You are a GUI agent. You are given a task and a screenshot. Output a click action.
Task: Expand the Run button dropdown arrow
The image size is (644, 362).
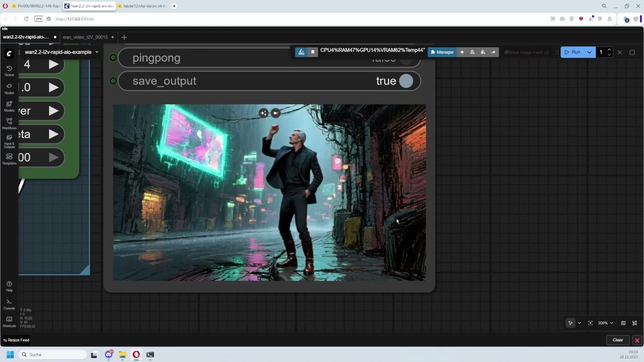[x=589, y=52]
